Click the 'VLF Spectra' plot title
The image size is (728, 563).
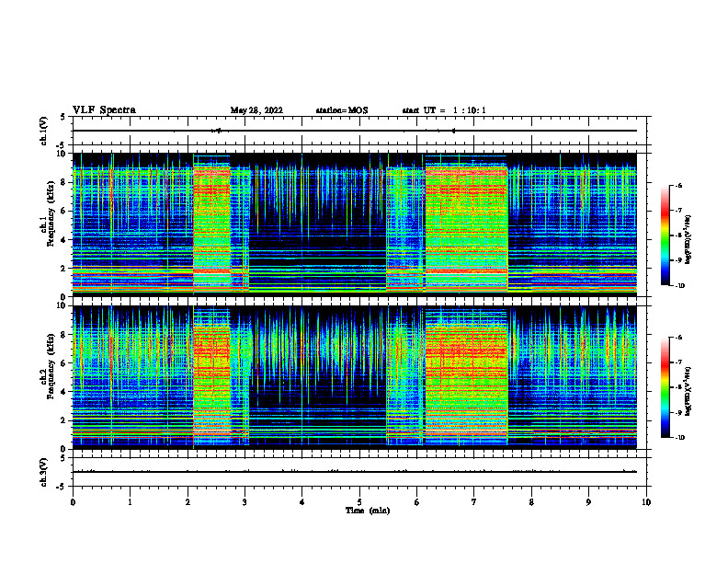coord(104,110)
